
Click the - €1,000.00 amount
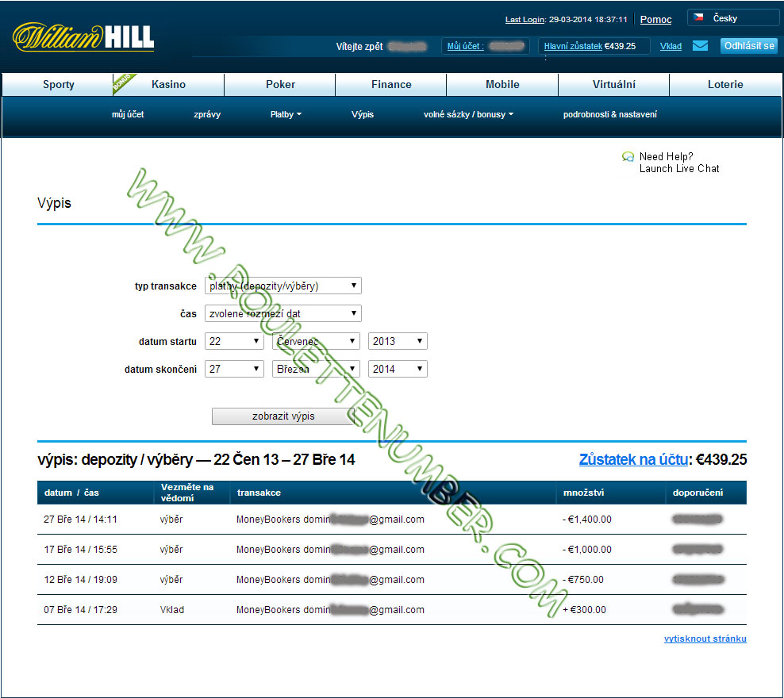[587, 550]
